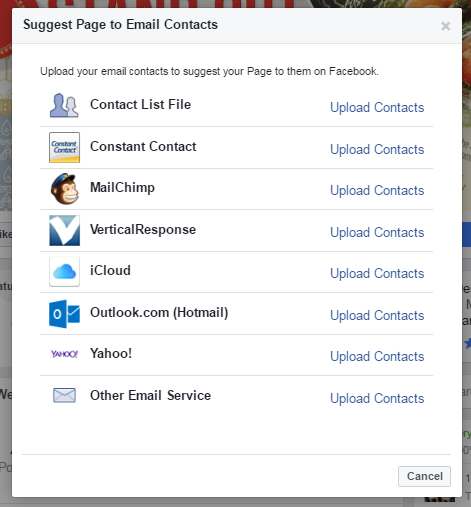Click the Outlook.com envelope icon
471x507 pixels.
(x=64, y=314)
